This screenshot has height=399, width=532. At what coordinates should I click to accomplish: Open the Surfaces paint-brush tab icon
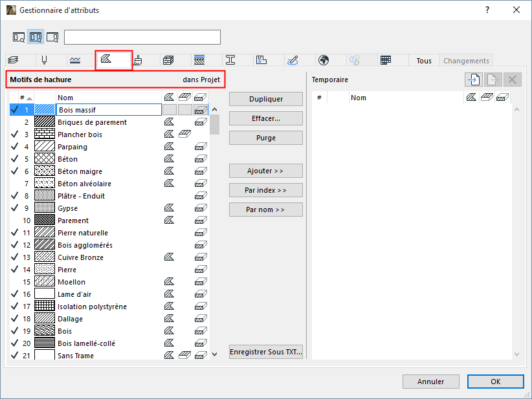[x=137, y=60]
